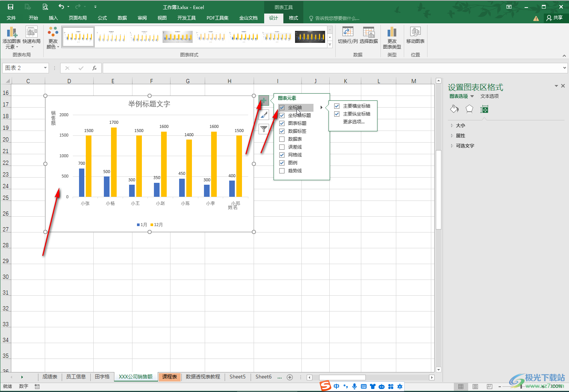This screenshot has height=392, width=569.
Task: Click Move Chart icon
Action: coord(415,35)
